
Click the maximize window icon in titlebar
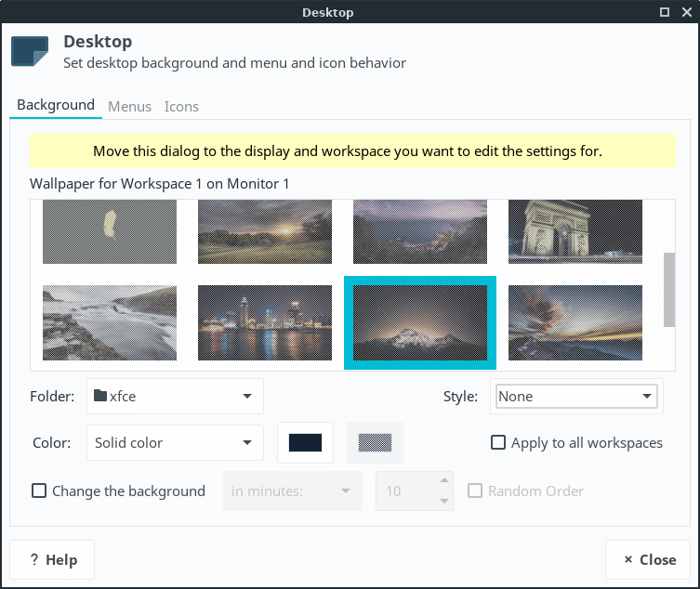pyautogui.click(x=665, y=12)
